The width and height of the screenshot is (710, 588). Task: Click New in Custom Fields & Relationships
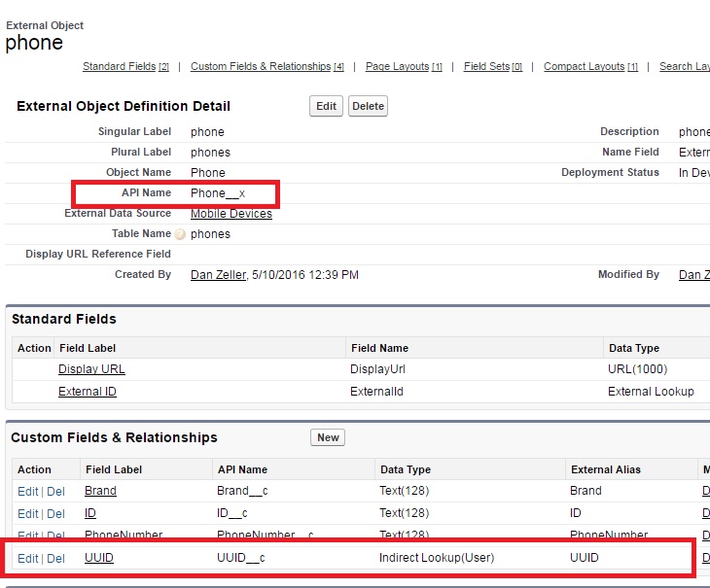tap(328, 437)
